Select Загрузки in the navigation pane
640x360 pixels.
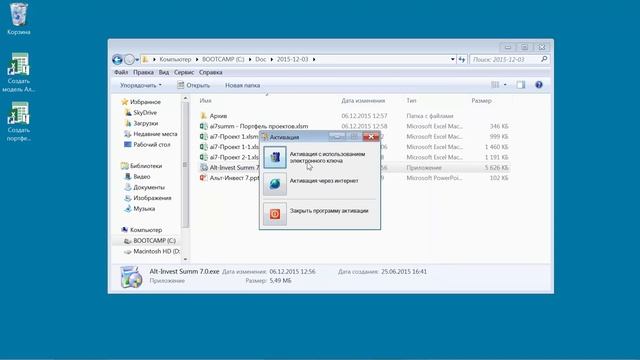141,123
